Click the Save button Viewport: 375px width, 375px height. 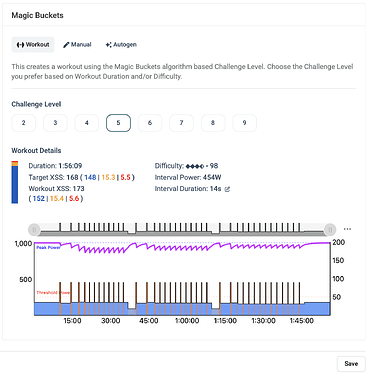tap(351, 364)
